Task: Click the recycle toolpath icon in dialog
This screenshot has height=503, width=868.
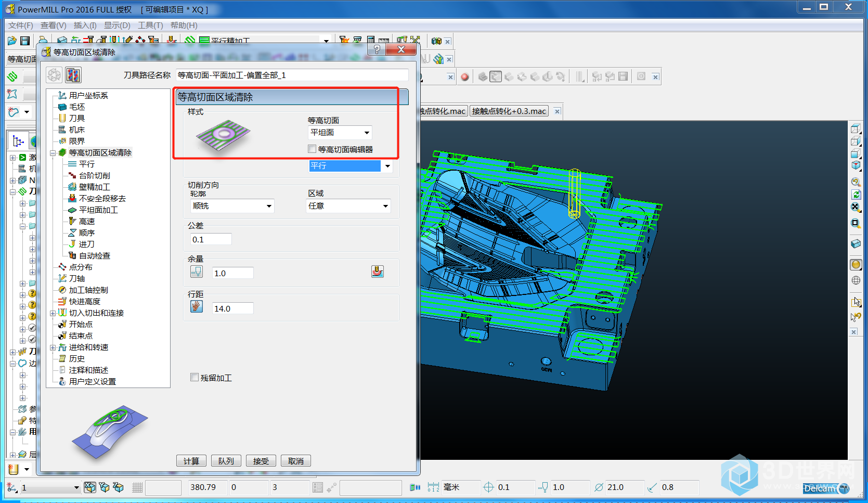Action: 54,75
